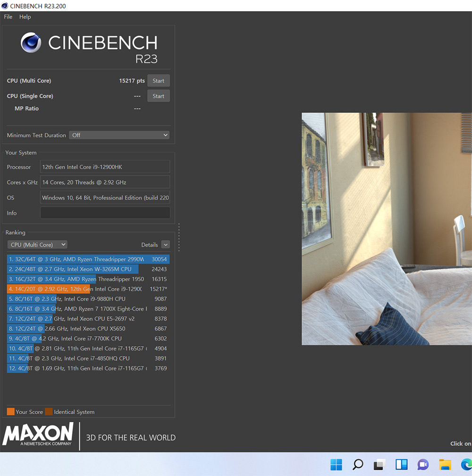Expand the ranking Details arrow
This screenshot has width=472, height=476.
click(x=166, y=245)
